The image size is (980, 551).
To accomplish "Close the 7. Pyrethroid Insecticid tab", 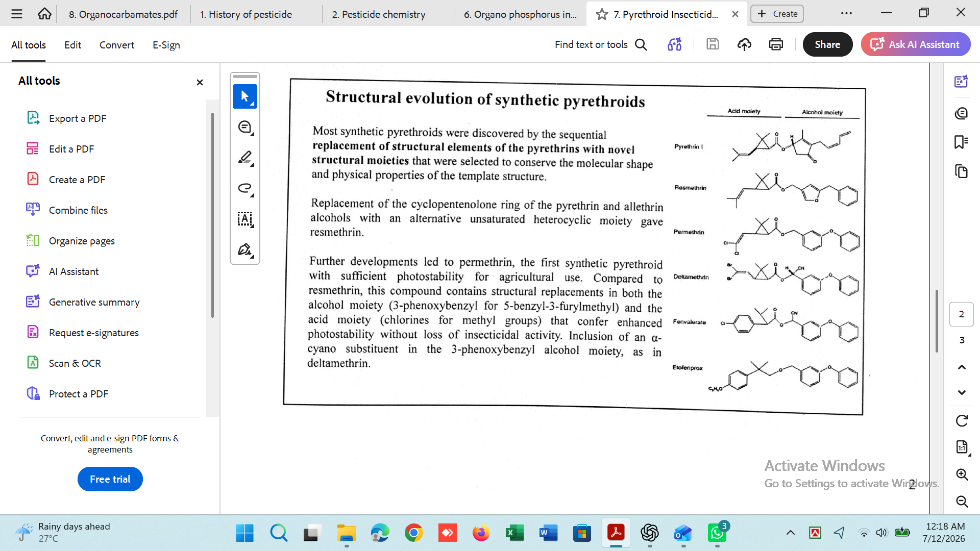I will (x=735, y=14).
